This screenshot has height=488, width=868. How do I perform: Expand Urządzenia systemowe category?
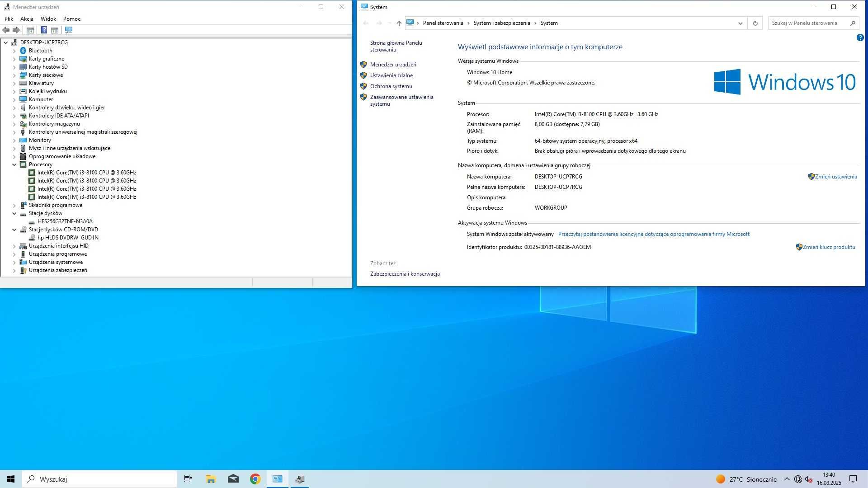point(14,262)
